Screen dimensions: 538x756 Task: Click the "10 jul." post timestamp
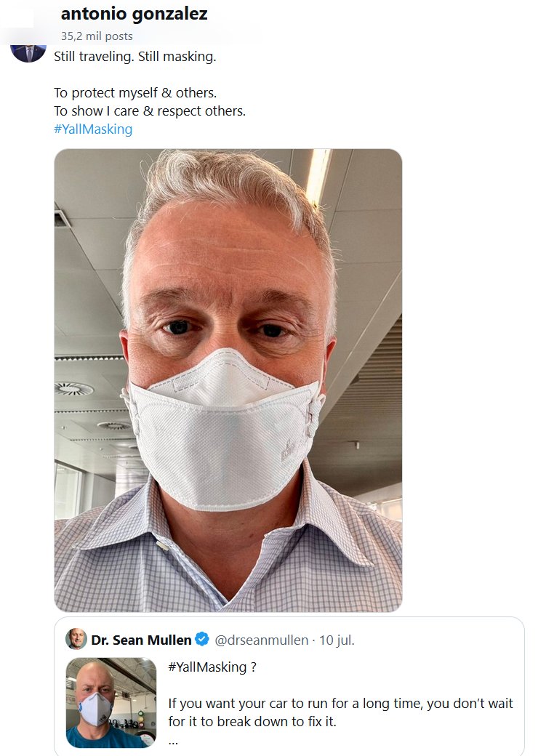(338, 640)
